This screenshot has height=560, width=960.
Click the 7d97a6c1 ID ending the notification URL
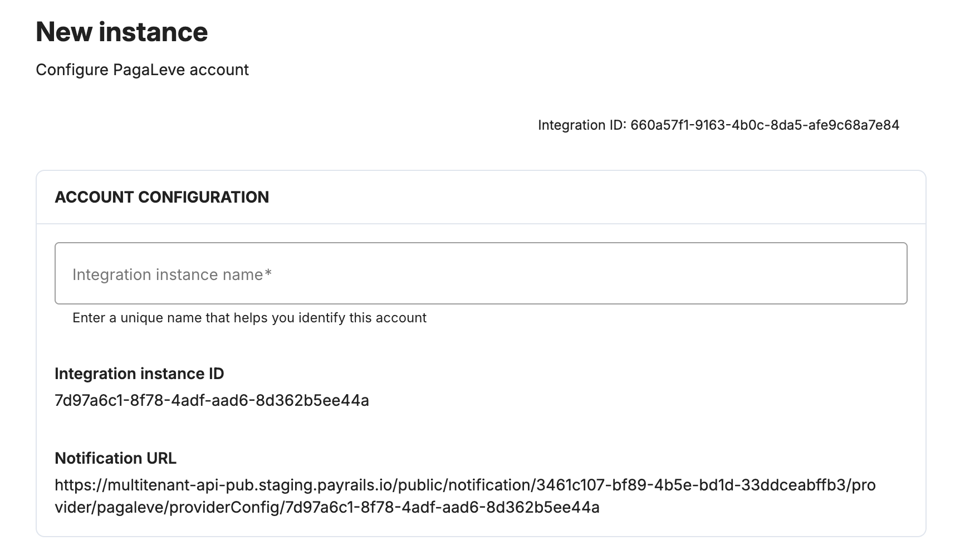pyautogui.click(x=442, y=508)
